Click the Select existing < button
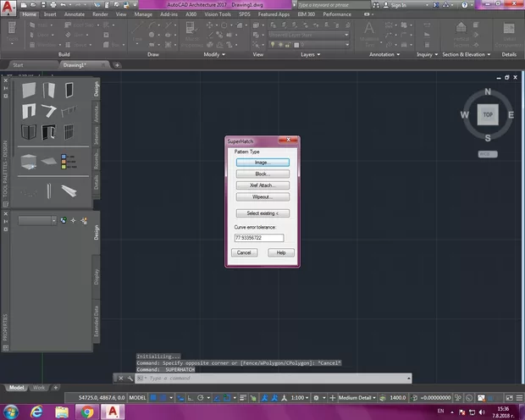This screenshot has width=525, height=420. pyautogui.click(x=262, y=213)
